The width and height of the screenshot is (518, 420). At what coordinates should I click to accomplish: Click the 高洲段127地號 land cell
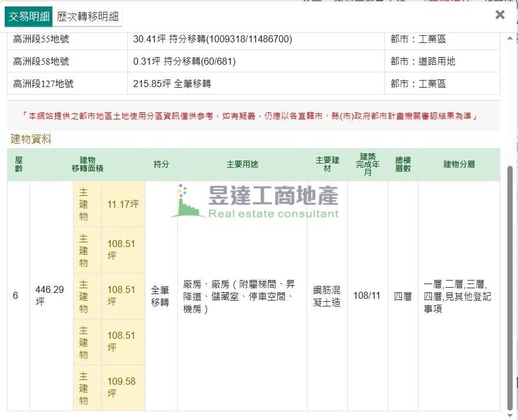43,84
